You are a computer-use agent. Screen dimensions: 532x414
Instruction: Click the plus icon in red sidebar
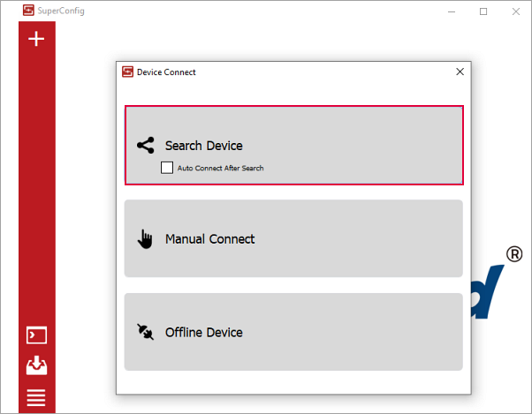[x=36, y=39]
